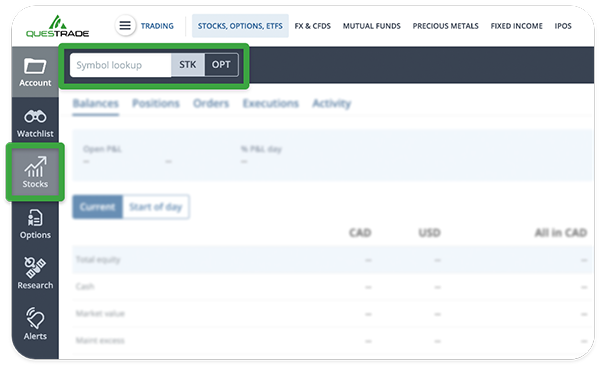Open the FX & CFDs menu
Screen dimensions: 600x365
click(313, 26)
